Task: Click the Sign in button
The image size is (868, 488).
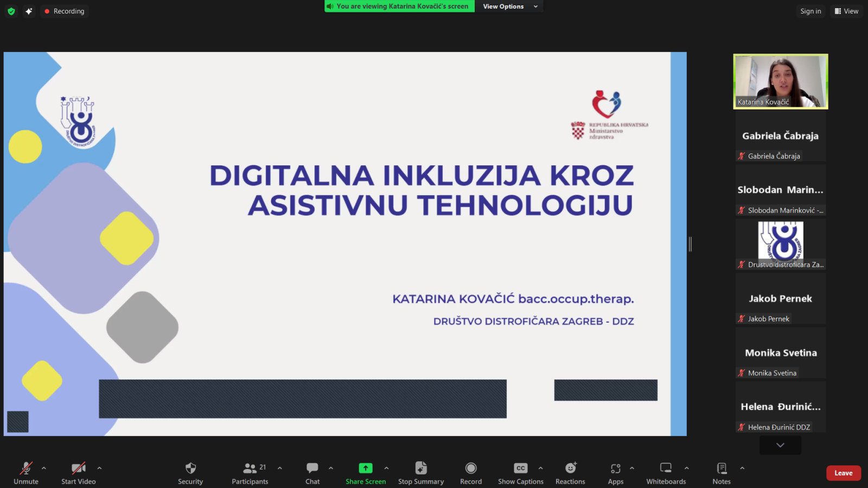Action: (810, 11)
